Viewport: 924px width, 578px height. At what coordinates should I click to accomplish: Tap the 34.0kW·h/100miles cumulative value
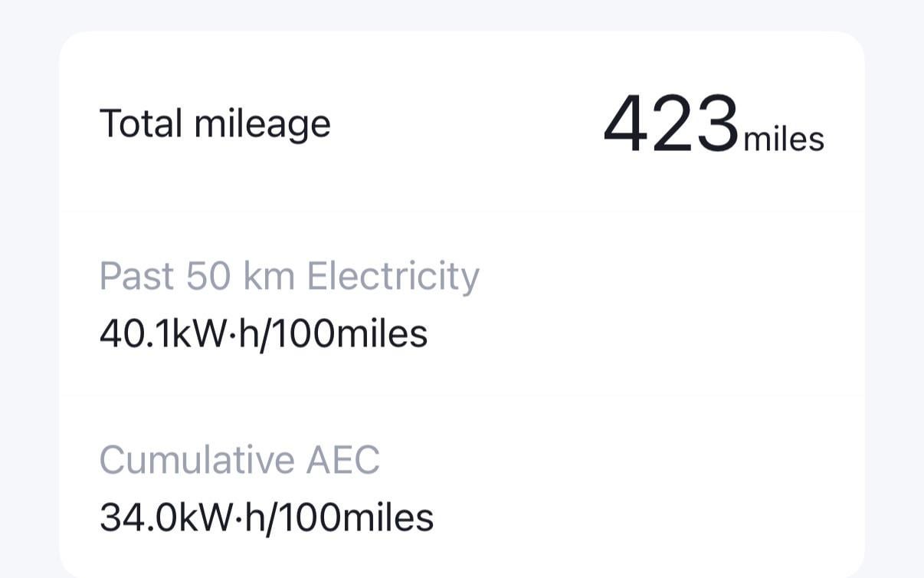[x=267, y=517]
